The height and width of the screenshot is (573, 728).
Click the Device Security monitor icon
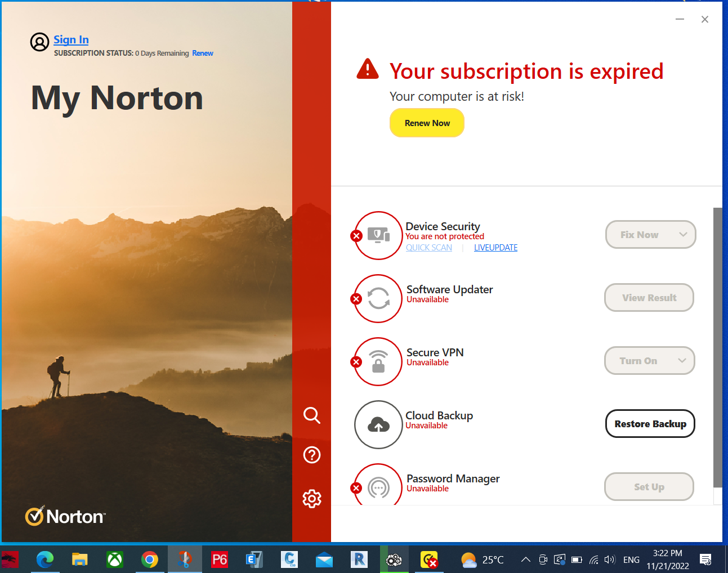click(379, 235)
